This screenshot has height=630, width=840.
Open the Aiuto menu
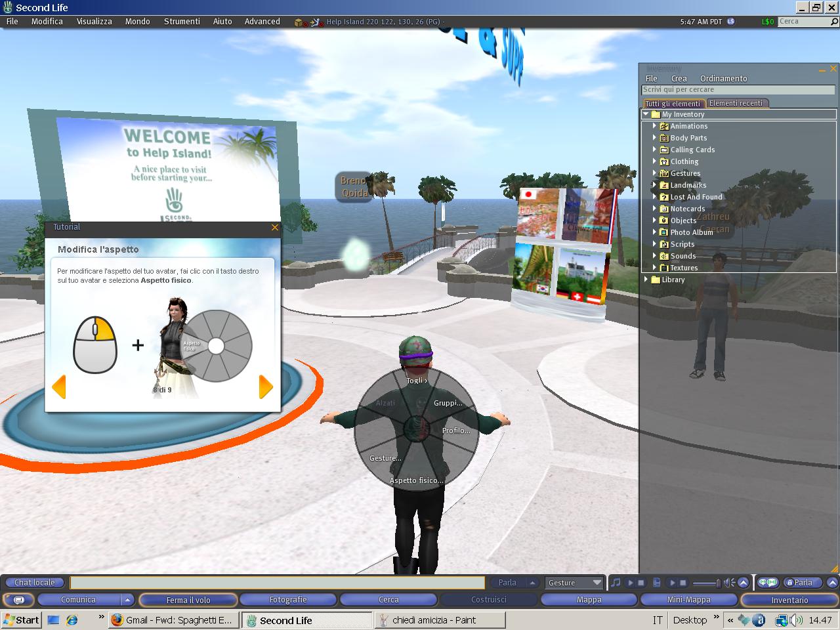point(222,22)
